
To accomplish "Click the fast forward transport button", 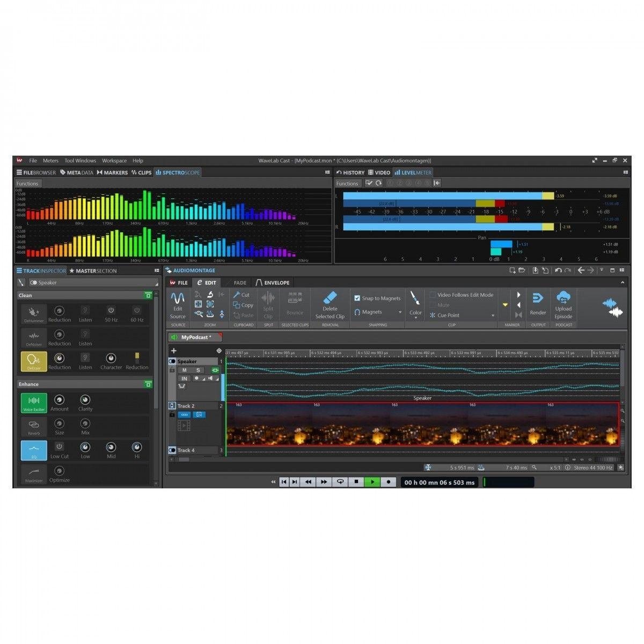I will (324, 482).
